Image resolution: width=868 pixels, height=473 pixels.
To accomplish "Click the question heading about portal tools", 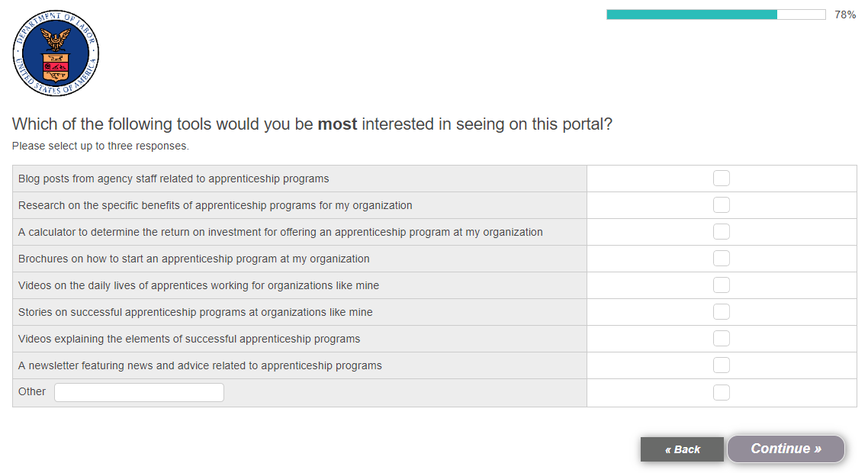I will (x=312, y=124).
